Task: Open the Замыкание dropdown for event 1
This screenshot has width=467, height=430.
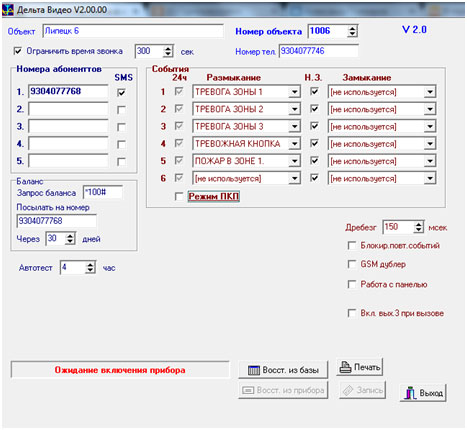Action: coord(430,92)
